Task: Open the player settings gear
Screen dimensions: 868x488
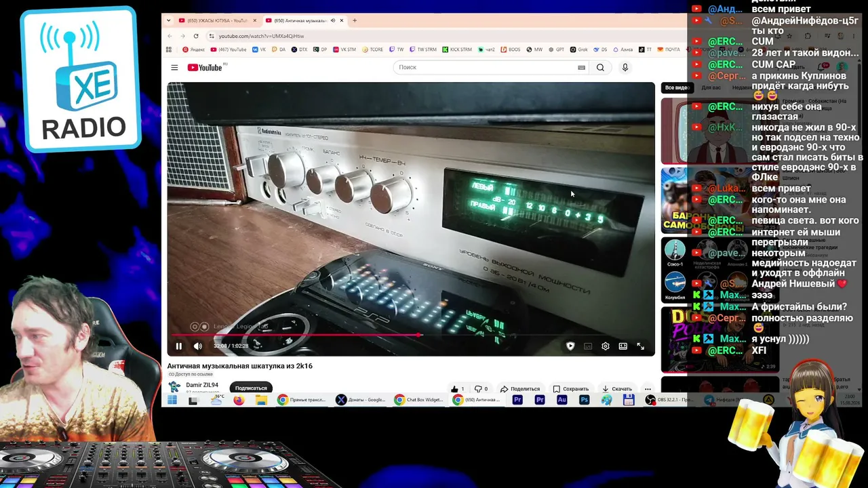Action: pyautogui.click(x=606, y=346)
